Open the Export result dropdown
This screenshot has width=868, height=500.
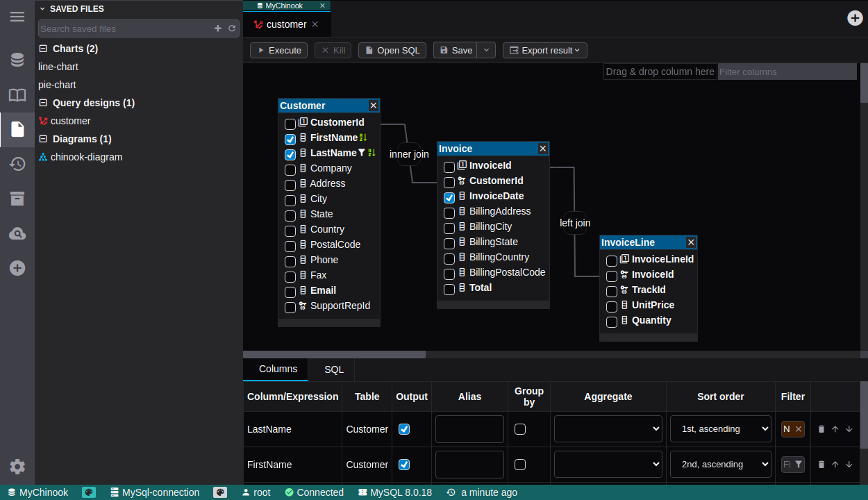(x=545, y=50)
